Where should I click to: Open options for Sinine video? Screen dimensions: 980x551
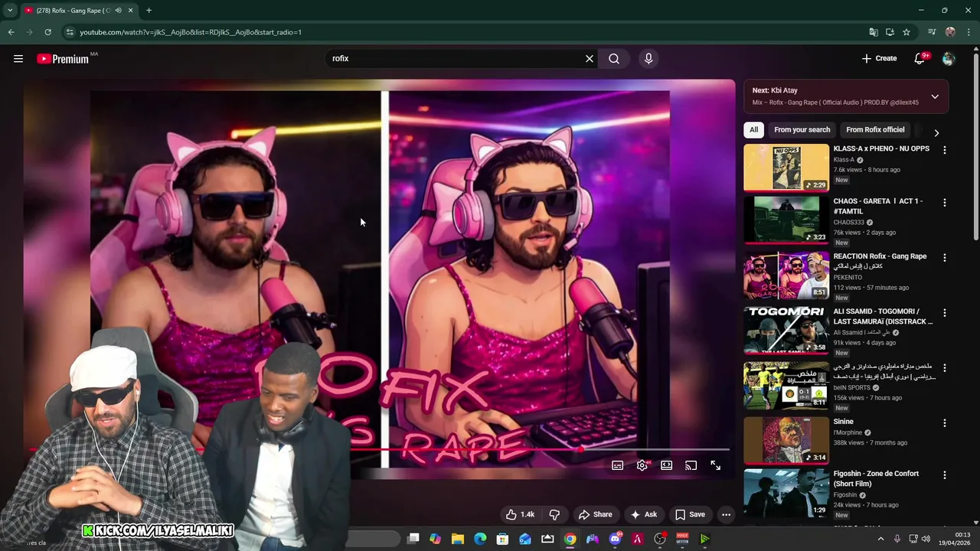[944, 423]
